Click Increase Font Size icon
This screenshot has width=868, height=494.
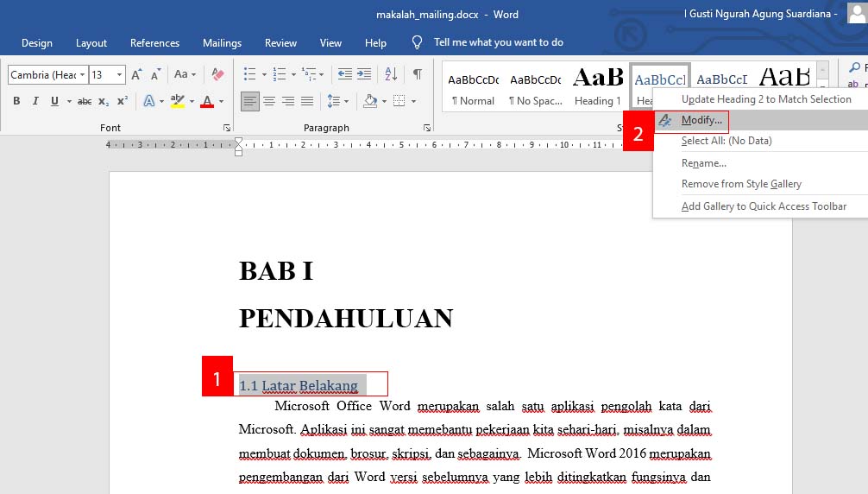136,73
